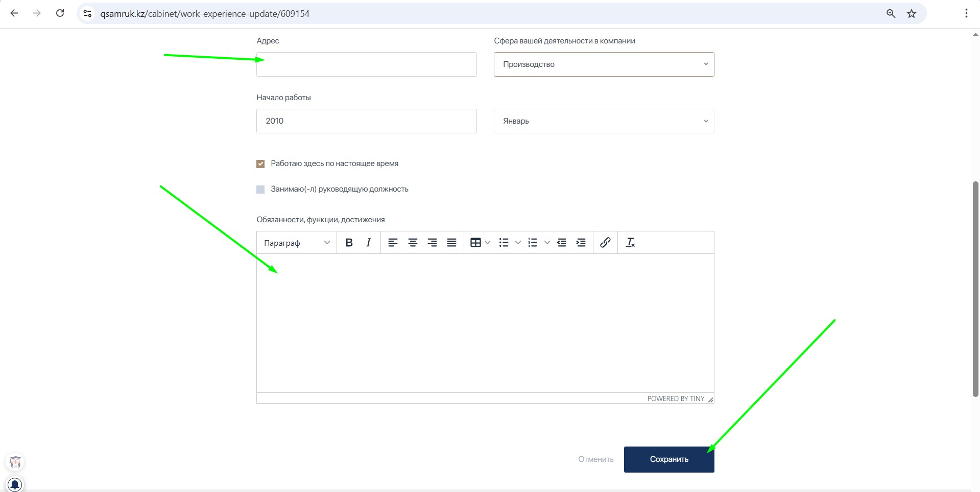Image resolution: width=980 pixels, height=492 pixels.
Task: Click the 'Сохранить' button
Action: (668, 459)
